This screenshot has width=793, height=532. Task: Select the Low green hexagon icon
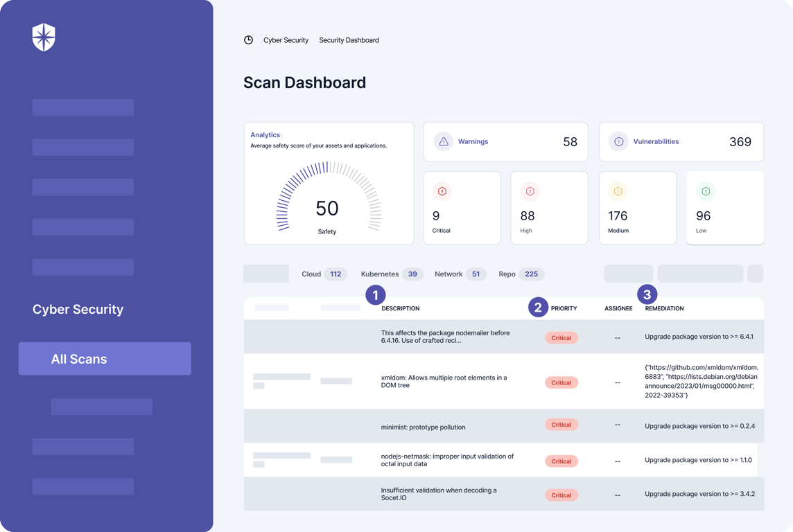tap(706, 191)
